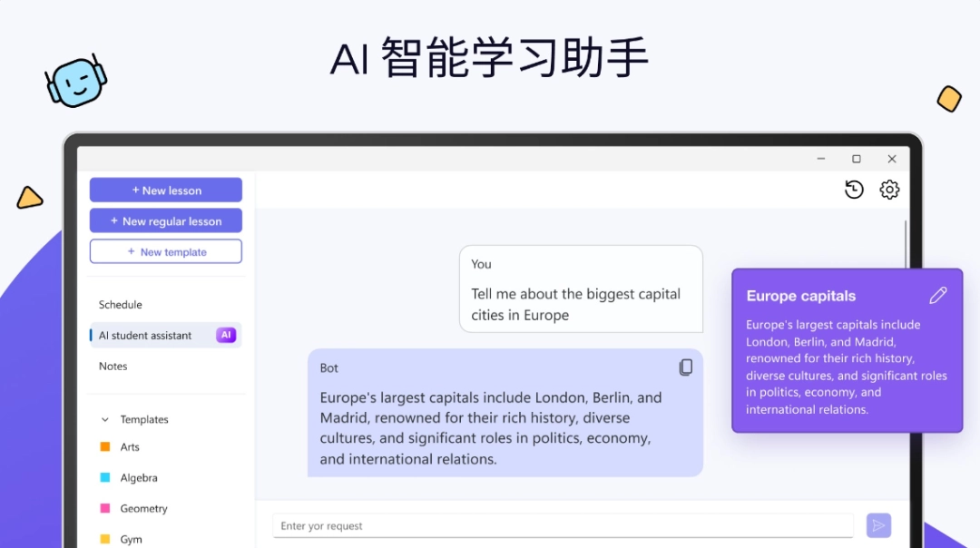Image resolution: width=980 pixels, height=548 pixels.
Task: Add a new template
Action: coord(165,251)
